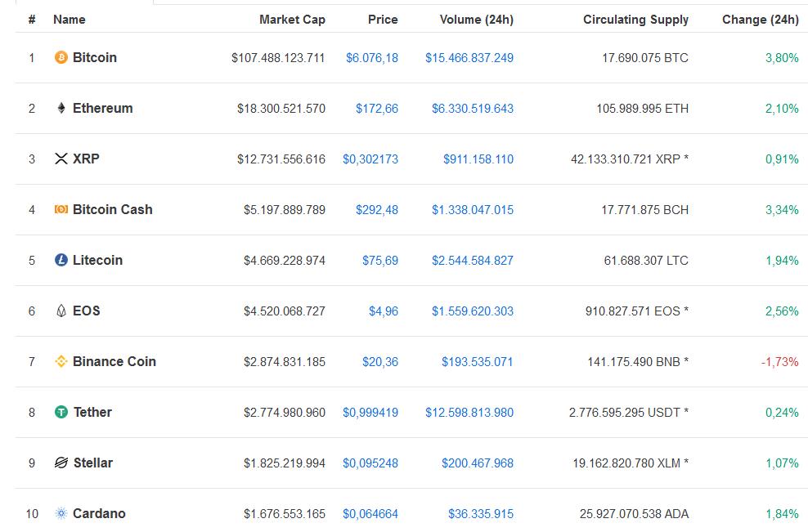This screenshot has width=808, height=532.
Task: Click XRP price $0,302173
Action: coord(370,159)
